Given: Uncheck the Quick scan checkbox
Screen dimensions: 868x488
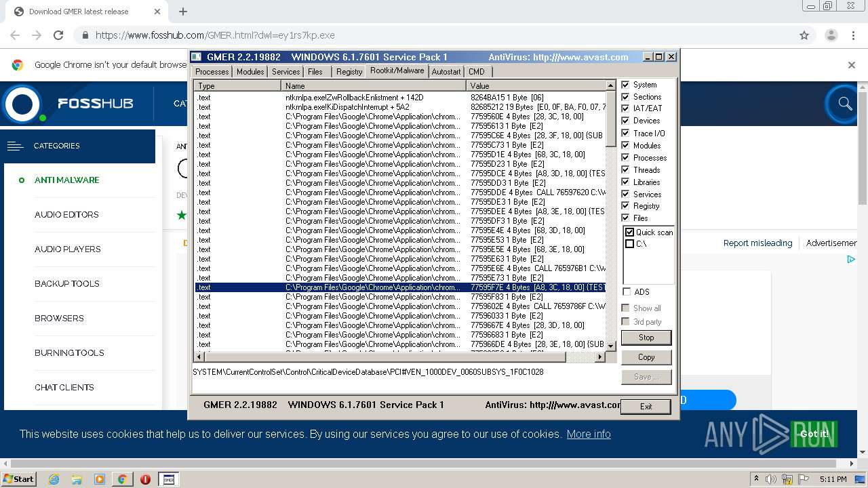Looking at the screenshot, I should (x=629, y=232).
